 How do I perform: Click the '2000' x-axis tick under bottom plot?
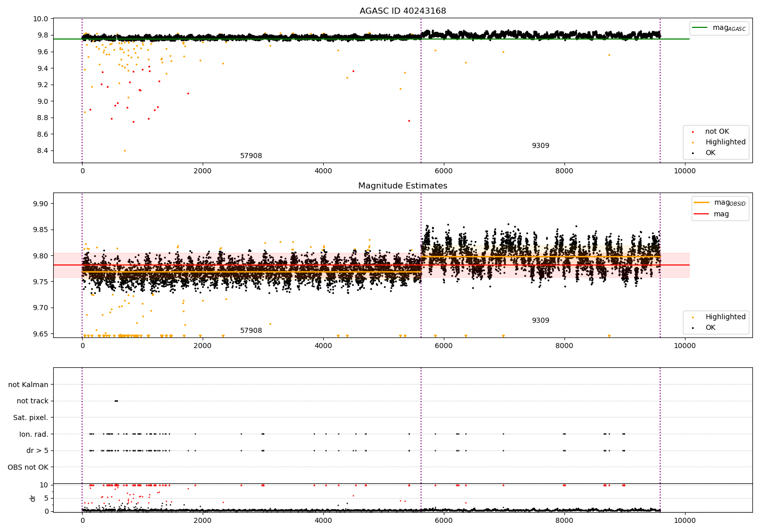pyautogui.click(x=203, y=520)
